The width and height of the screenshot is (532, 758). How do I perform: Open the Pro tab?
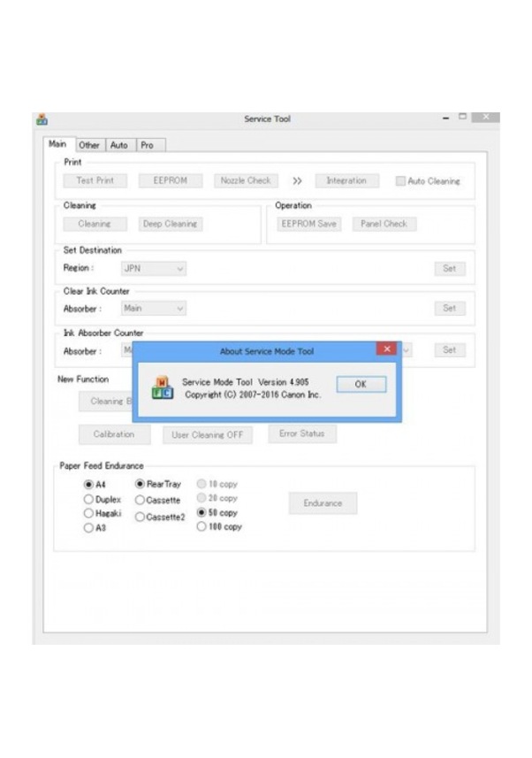(147, 145)
